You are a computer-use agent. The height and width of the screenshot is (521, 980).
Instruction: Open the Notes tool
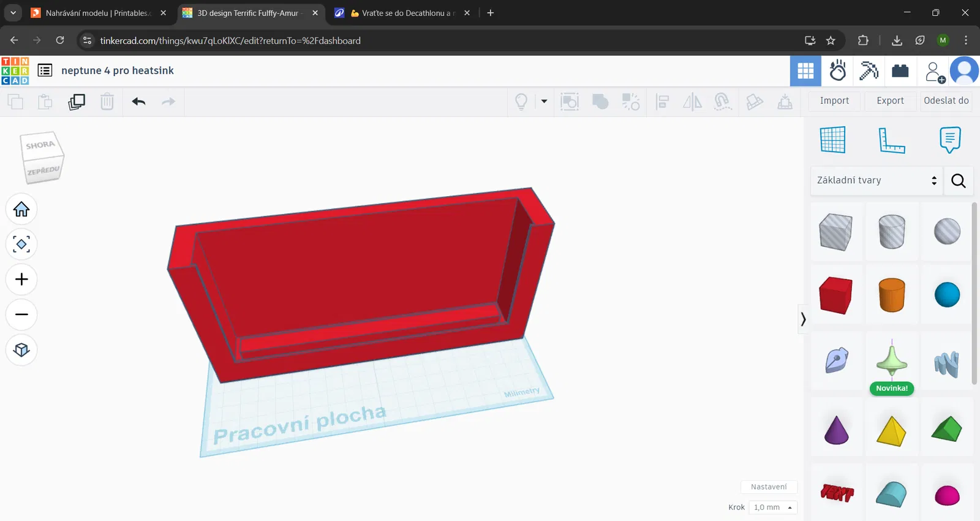tap(950, 140)
